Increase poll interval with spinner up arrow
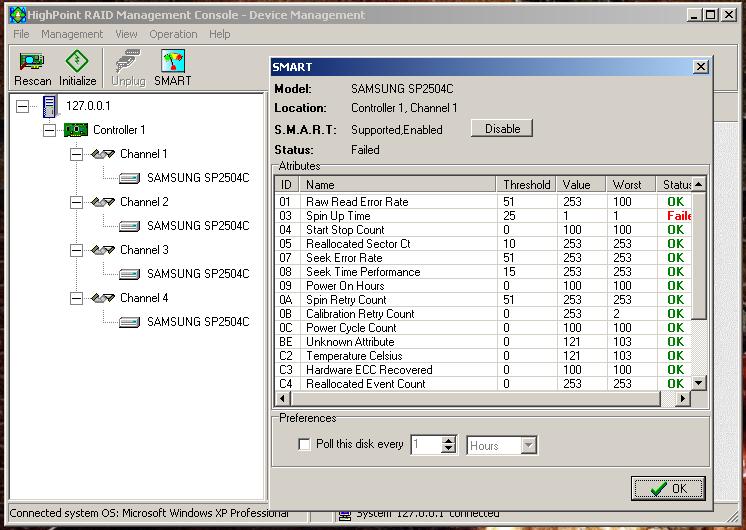Screen dimensions: 746x530 pyautogui.click(x=448, y=441)
